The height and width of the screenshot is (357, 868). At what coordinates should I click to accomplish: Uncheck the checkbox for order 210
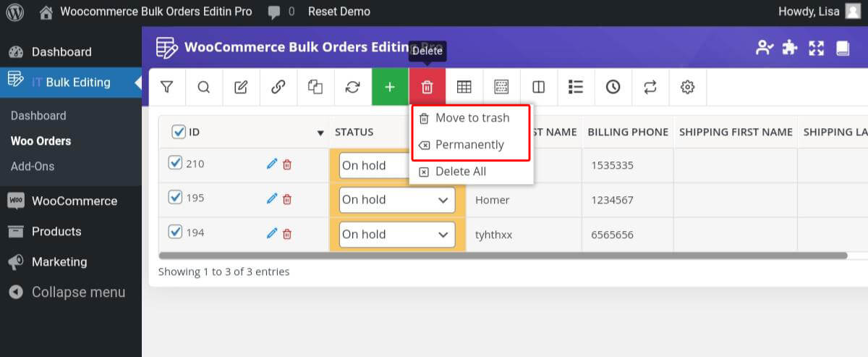(x=174, y=163)
